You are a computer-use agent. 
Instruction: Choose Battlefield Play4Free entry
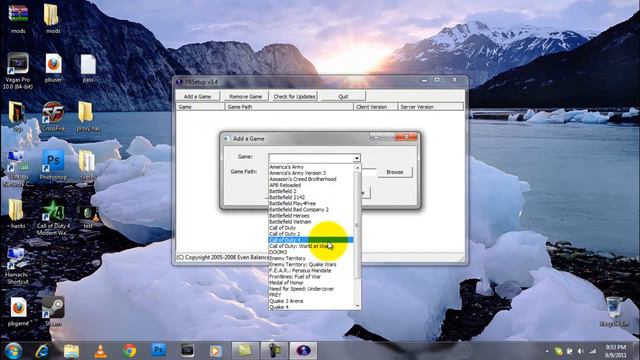coord(311,203)
